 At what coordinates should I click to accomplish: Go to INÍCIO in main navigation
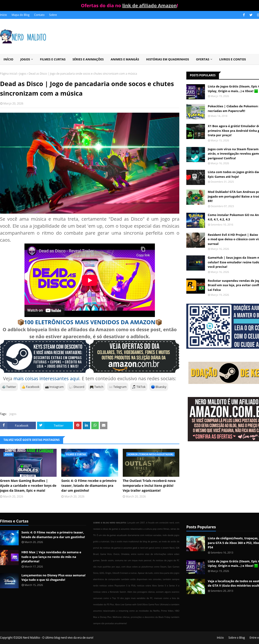[x=8, y=59]
